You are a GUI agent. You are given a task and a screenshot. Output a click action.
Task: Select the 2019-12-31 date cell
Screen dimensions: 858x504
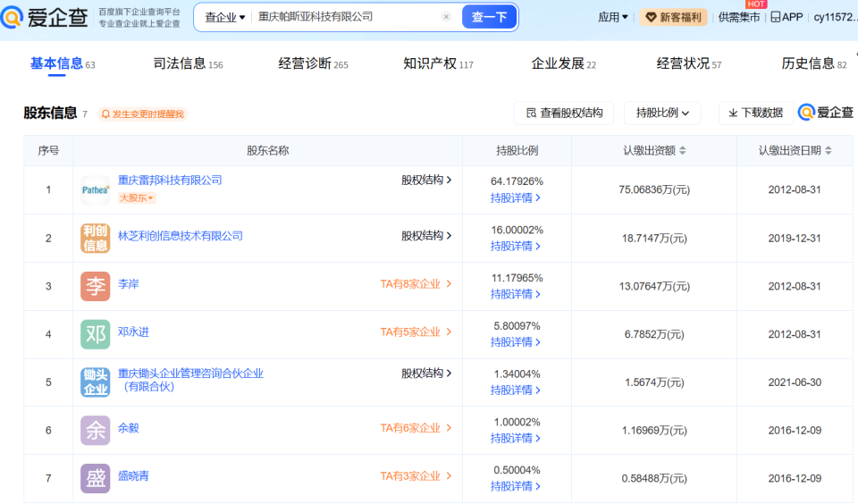coord(795,238)
